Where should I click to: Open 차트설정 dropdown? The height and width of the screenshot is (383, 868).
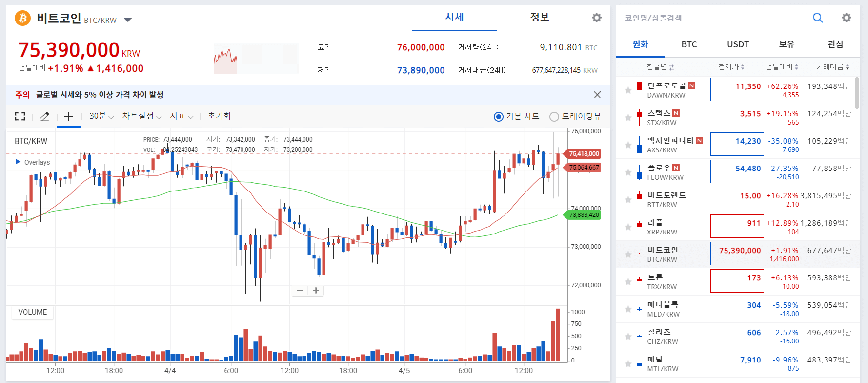142,116
